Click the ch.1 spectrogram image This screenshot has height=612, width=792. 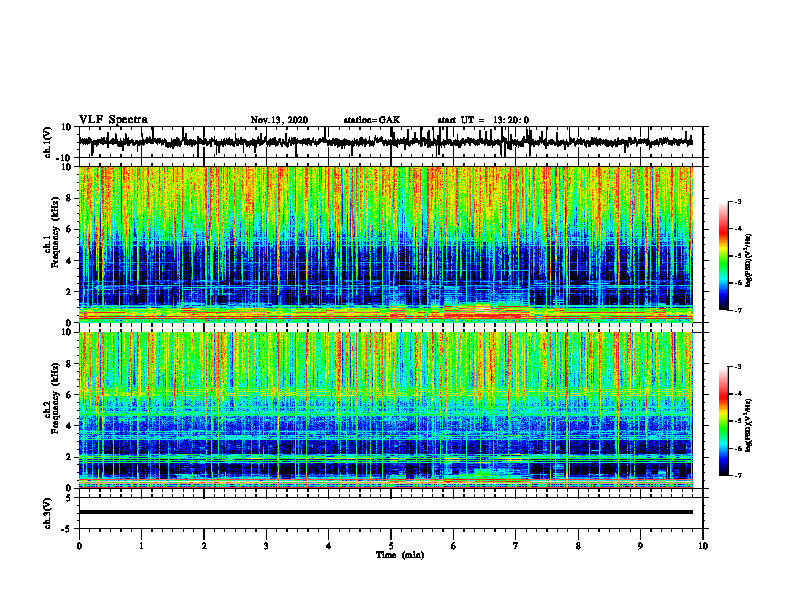(386, 244)
